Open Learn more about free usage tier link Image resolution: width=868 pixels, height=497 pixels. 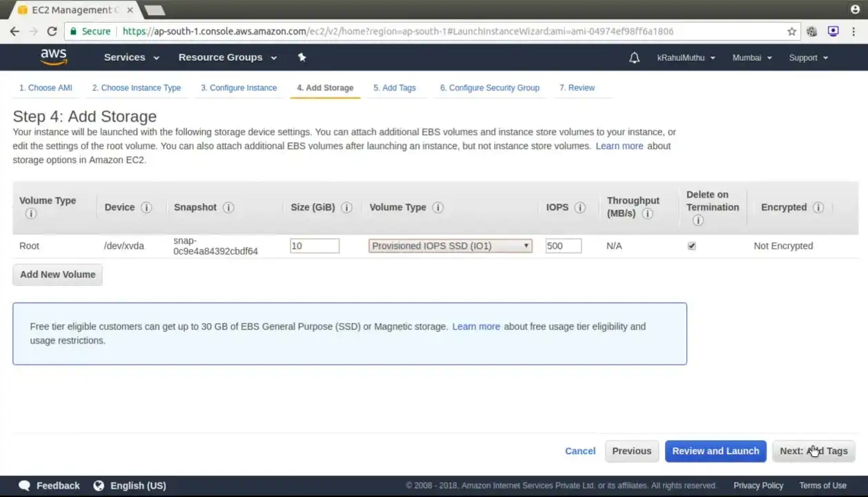476,327
